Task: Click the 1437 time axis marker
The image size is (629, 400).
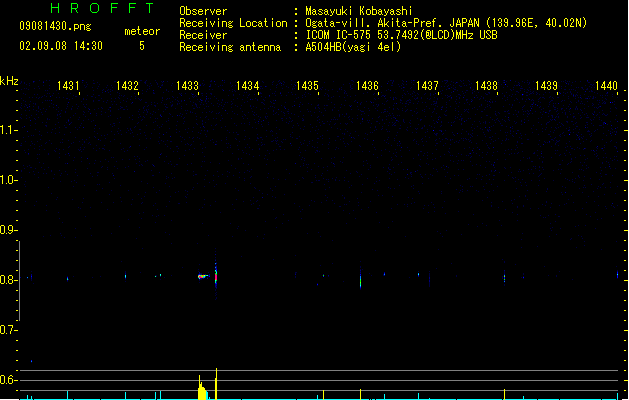Action: 427,85
